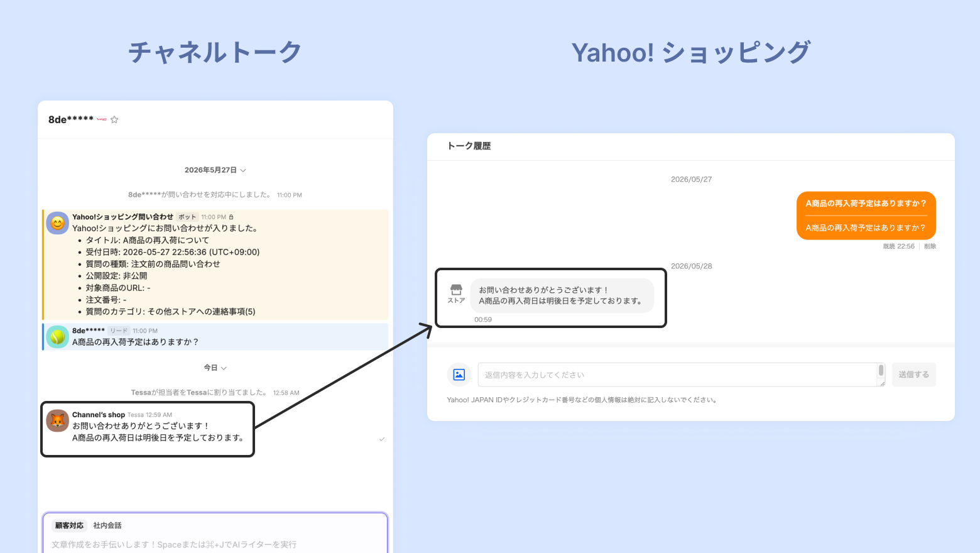Click the 既読 22:56 read status
This screenshot has height=553, width=980.
click(898, 246)
